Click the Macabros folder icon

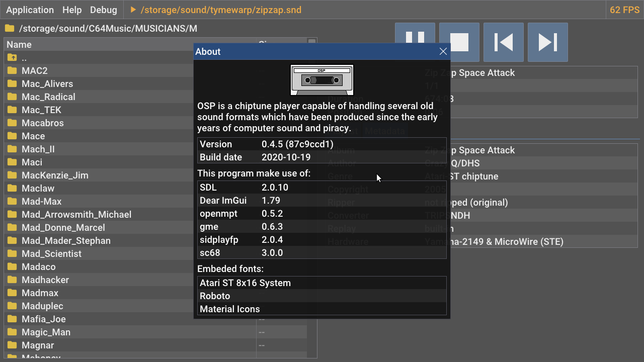[x=12, y=123]
